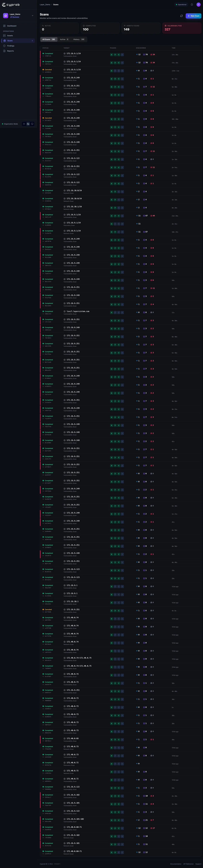This screenshot has width=203, height=868.
Task: Click the New Scan button
Action: pos(193,16)
